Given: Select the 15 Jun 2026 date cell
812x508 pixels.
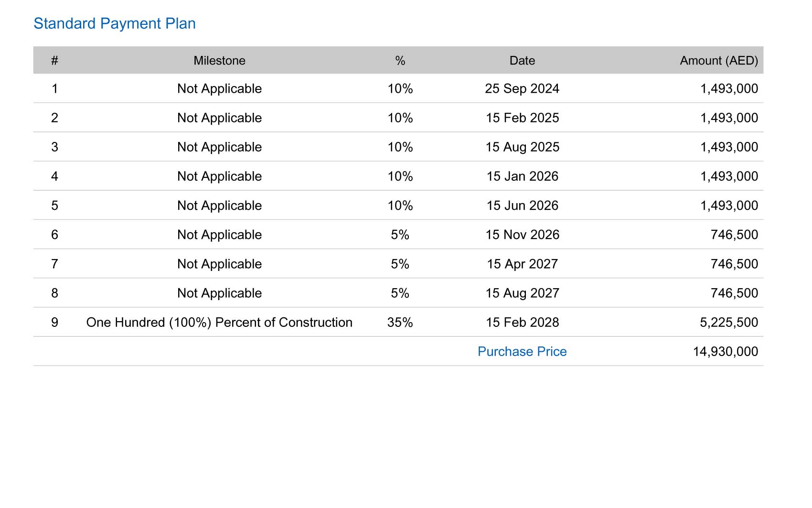Looking at the screenshot, I should coord(522,205).
